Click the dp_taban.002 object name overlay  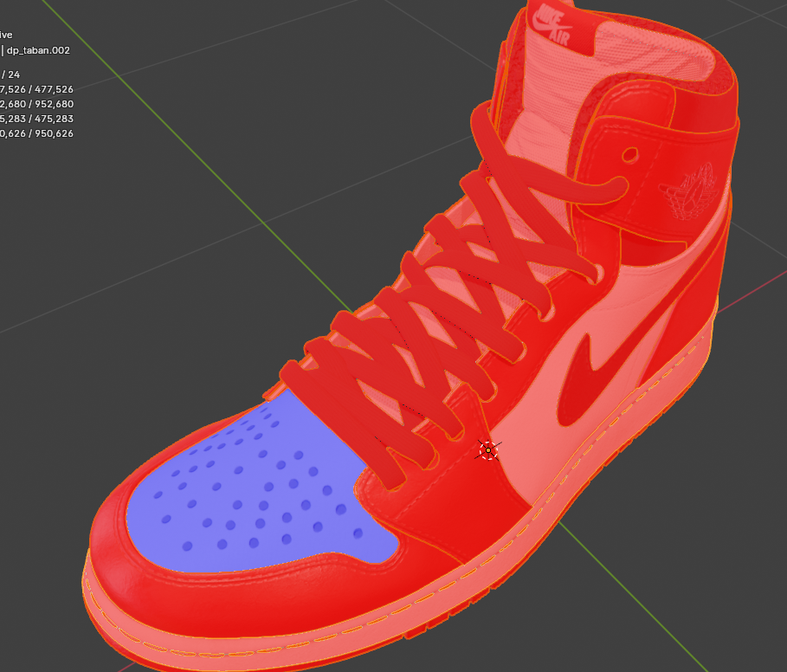click(38, 50)
